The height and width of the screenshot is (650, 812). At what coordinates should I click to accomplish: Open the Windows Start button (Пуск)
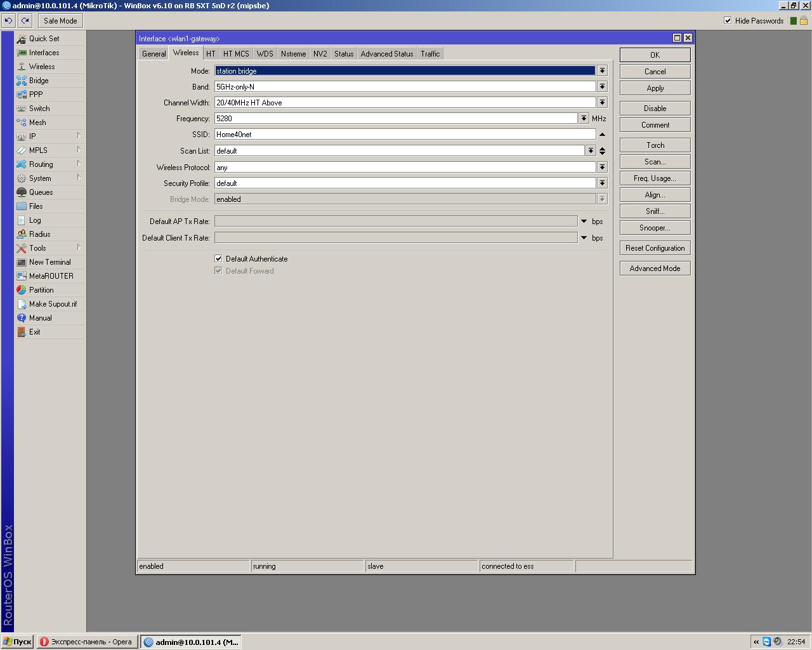(17, 642)
